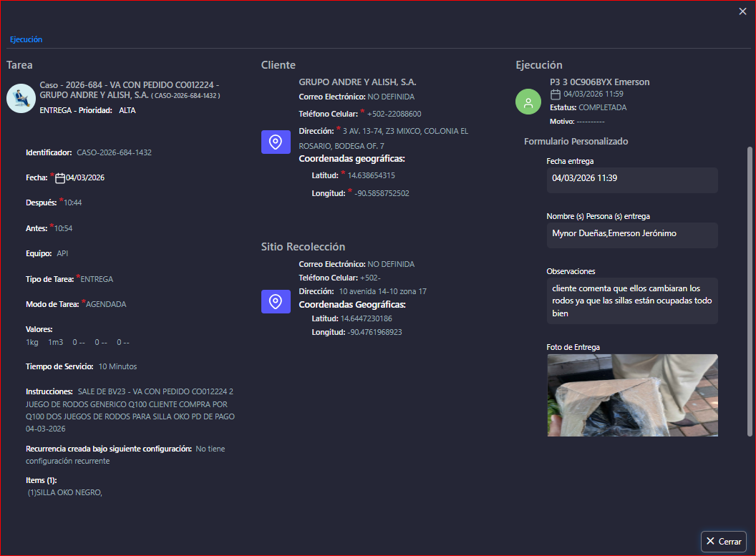The width and height of the screenshot is (756, 556).
Task: Click the task avatar icon beside the Caso title
Action: click(21, 99)
